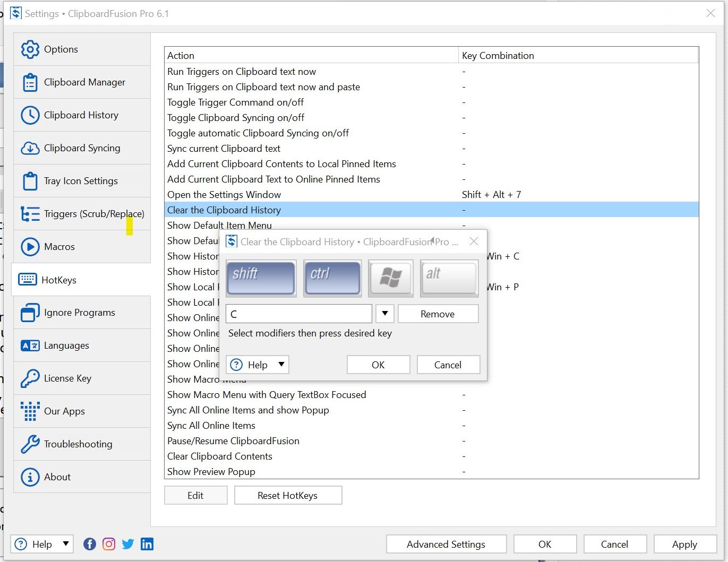Click the About info icon
This screenshot has height=562, width=728.
click(x=30, y=477)
